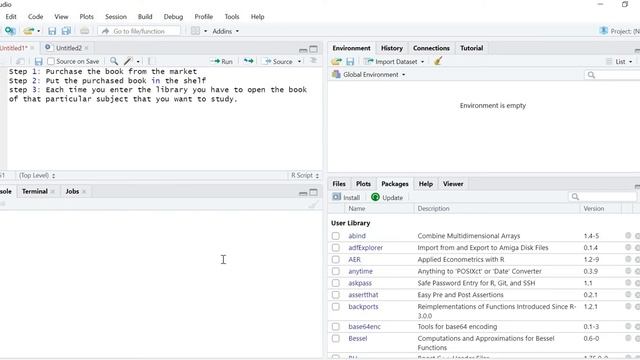Check the assertthat package checkbox

click(336, 295)
